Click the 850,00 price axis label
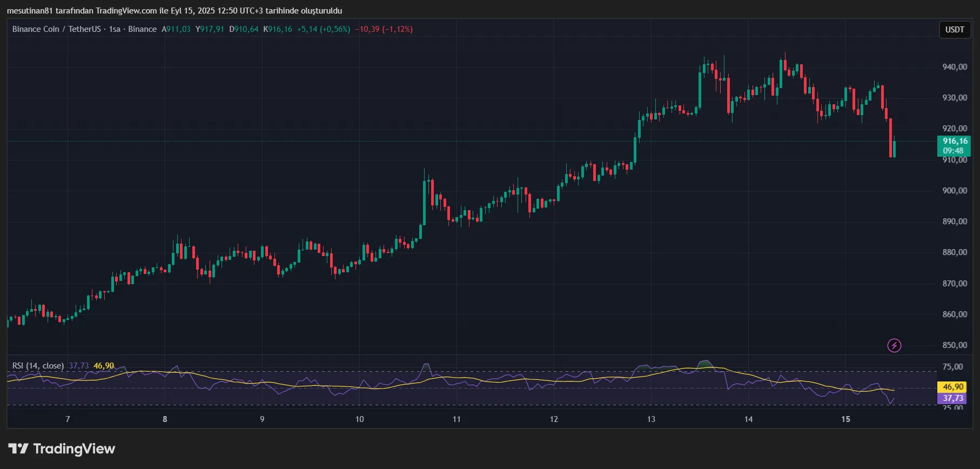 tap(955, 345)
